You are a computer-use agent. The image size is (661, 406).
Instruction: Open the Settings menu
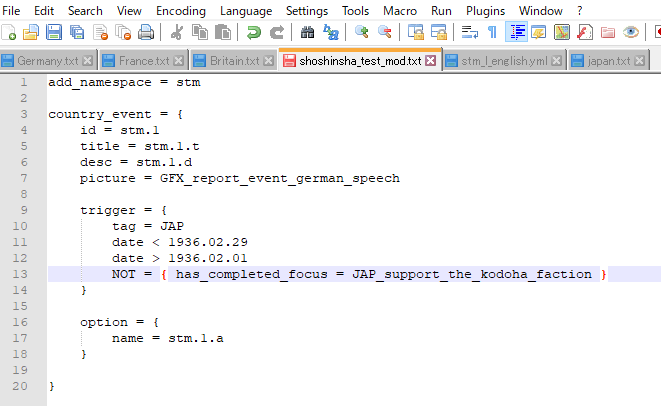point(306,11)
